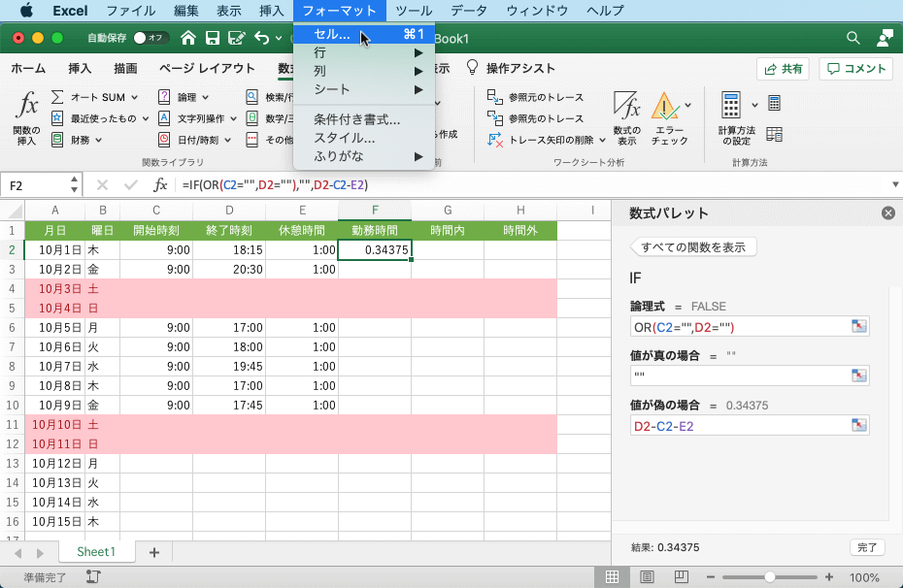The width and height of the screenshot is (903, 588).
Task: Expand the 論理 dropdown arrow
Action: pos(206,97)
